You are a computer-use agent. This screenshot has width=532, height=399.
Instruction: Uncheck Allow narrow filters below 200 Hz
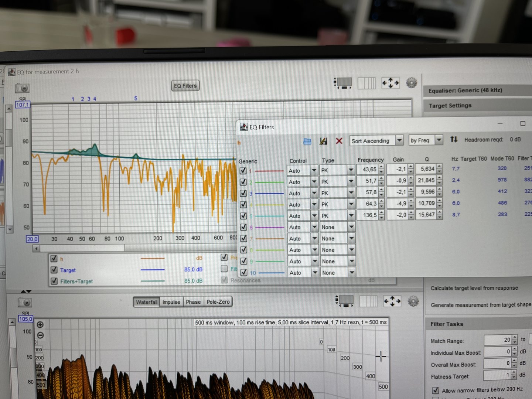tap(435, 390)
